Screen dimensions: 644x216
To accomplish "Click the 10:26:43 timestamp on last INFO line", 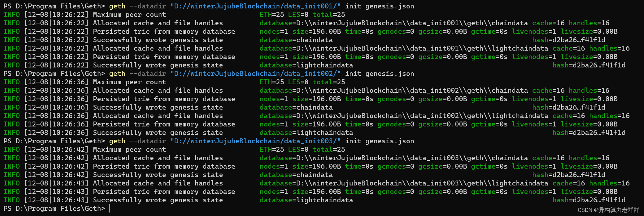I will pos(56,200).
